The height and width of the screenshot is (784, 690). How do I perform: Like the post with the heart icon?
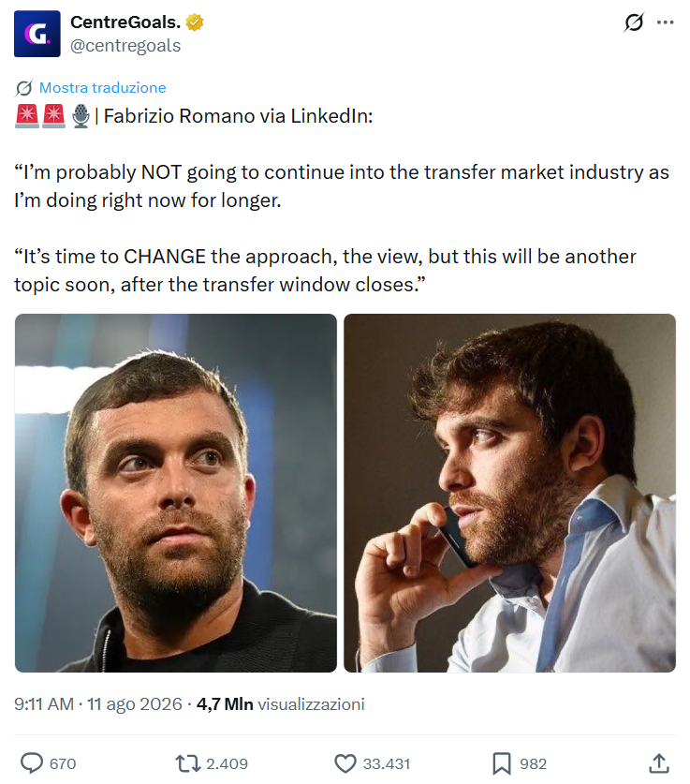pyautogui.click(x=345, y=763)
